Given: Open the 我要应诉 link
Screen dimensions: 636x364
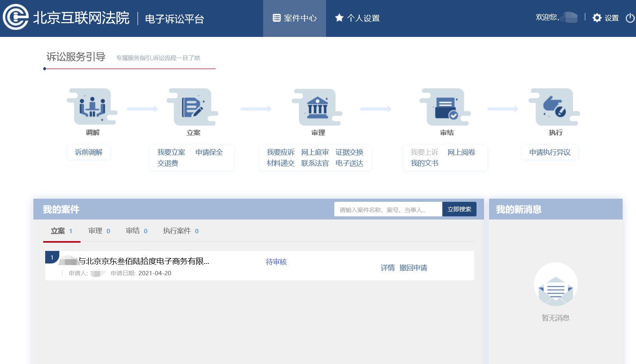Looking at the screenshot, I should click(280, 152).
